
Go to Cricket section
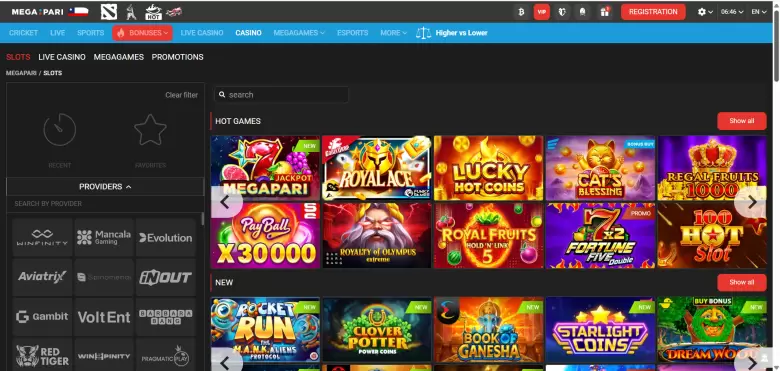23,33
